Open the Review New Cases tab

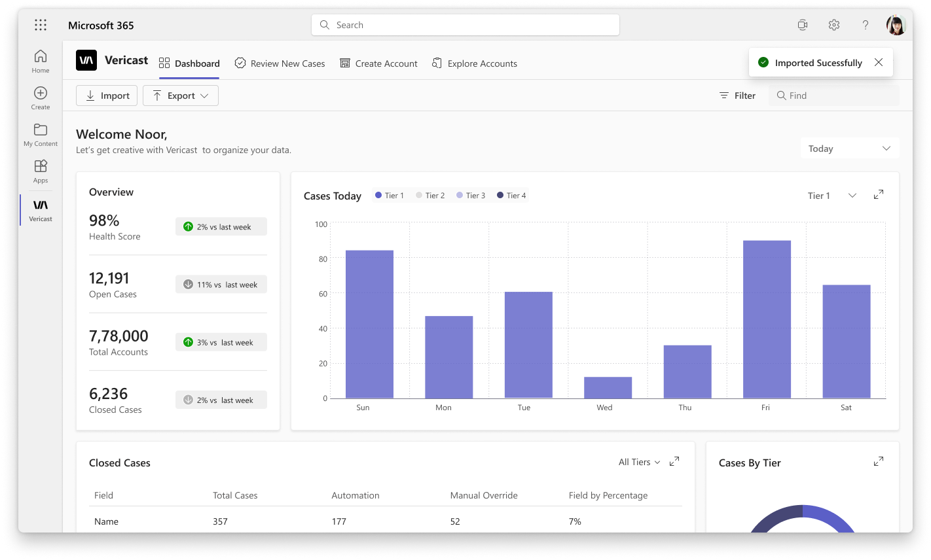click(x=280, y=63)
